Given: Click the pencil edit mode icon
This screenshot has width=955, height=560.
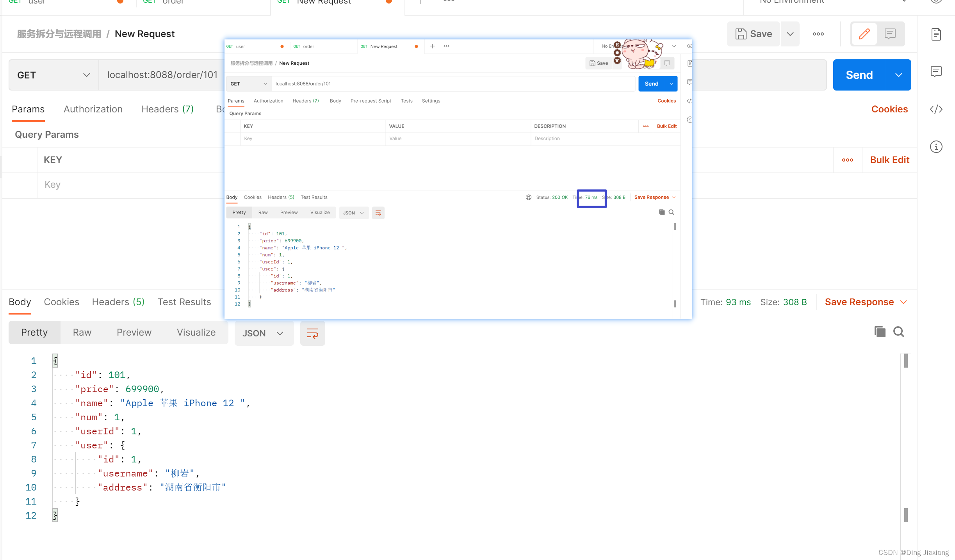Looking at the screenshot, I should point(864,34).
